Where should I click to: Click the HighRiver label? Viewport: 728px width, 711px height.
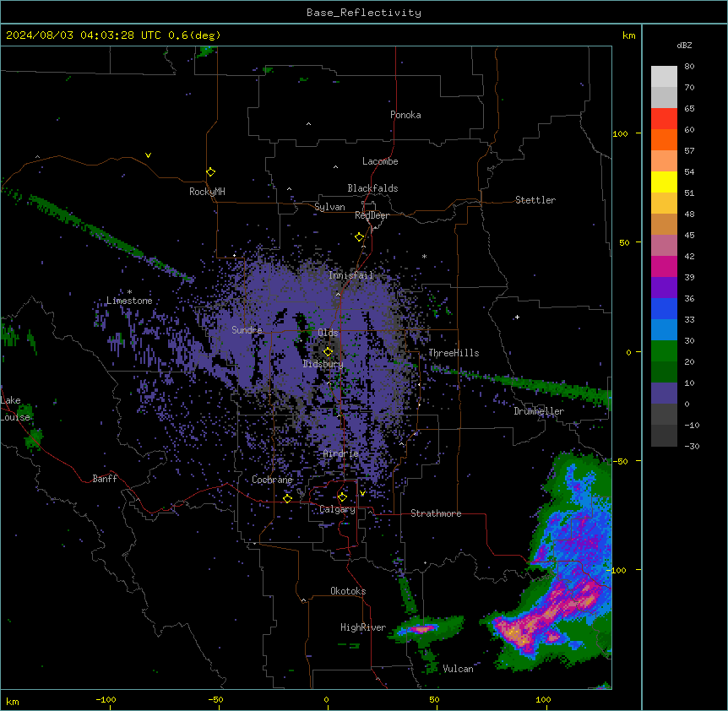[363, 627]
